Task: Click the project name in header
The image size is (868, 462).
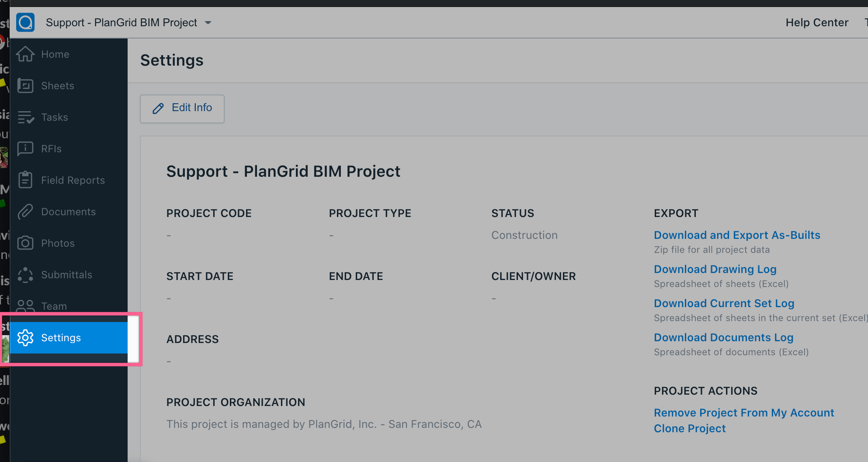Action: pyautogui.click(x=122, y=22)
